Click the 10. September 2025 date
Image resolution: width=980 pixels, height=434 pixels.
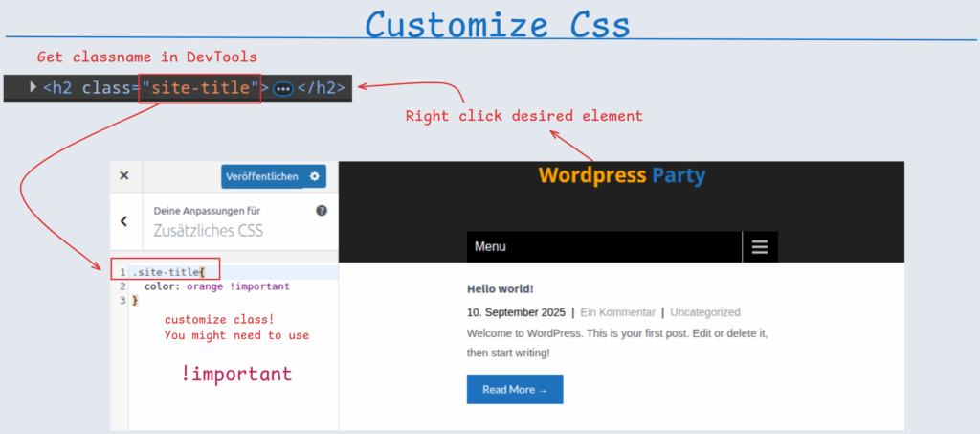(x=515, y=312)
